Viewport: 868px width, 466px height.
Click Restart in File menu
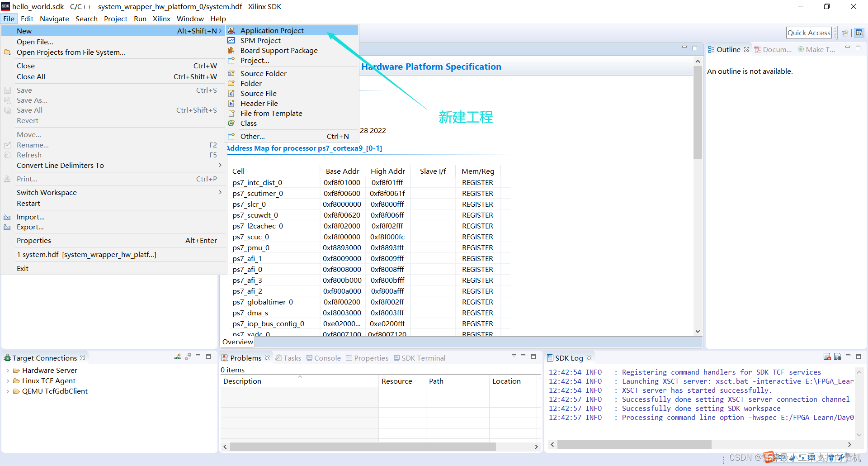(113, 204)
